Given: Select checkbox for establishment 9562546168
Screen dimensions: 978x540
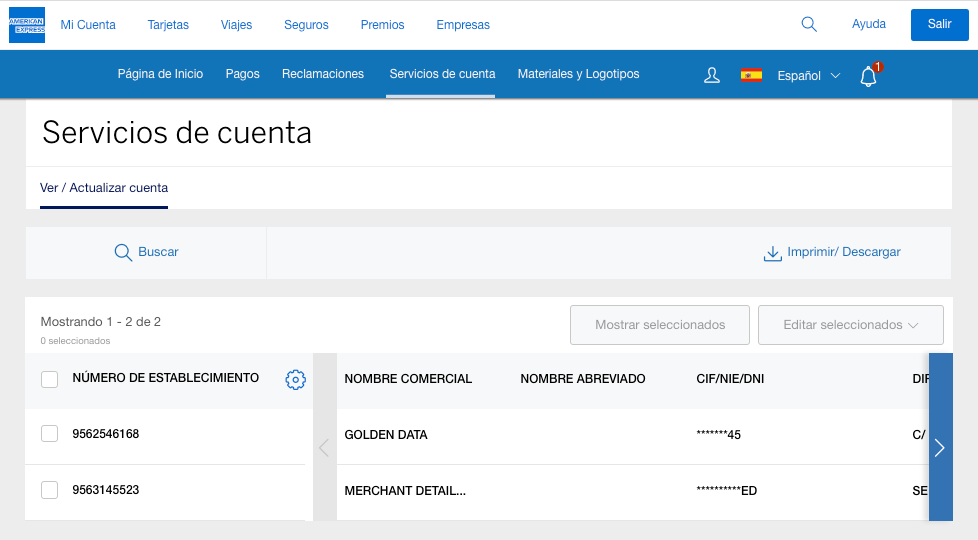Looking at the screenshot, I should pyautogui.click(x=49, y=434).
